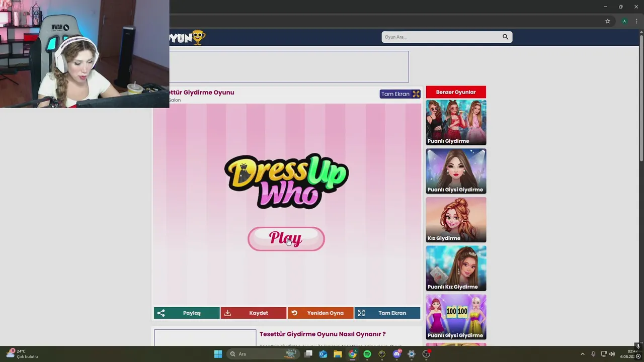The image size is (644, 362).
Task: Click the taskbar Ara search box
Action: 263,354
